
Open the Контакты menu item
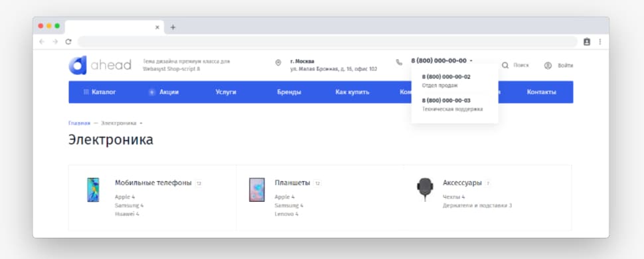coord(542,92)
